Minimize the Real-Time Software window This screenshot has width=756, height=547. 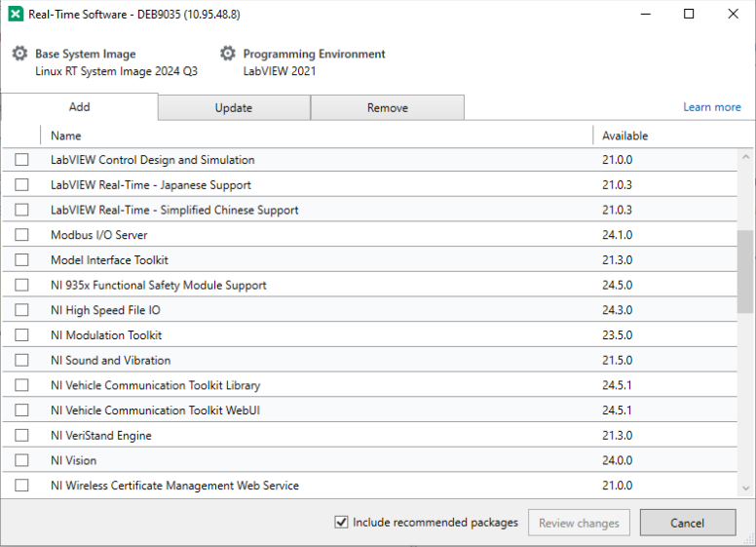click(x=645, y=14)
